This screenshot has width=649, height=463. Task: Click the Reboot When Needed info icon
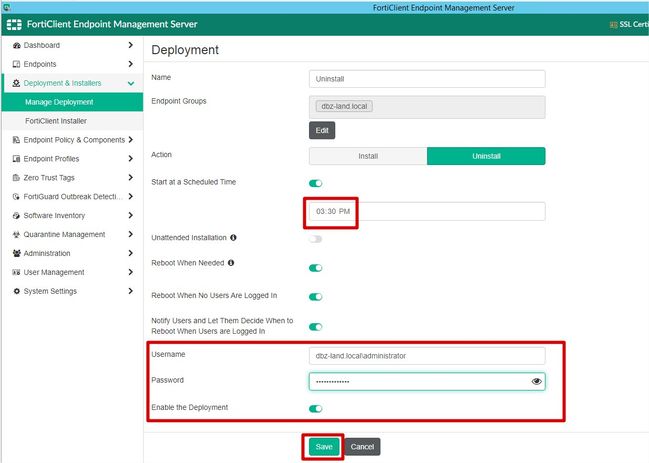231,263
